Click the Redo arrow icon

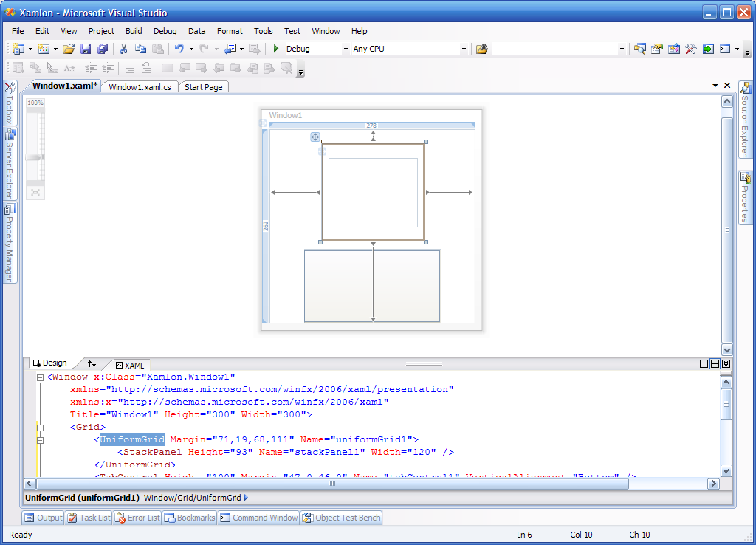(204, 49)
